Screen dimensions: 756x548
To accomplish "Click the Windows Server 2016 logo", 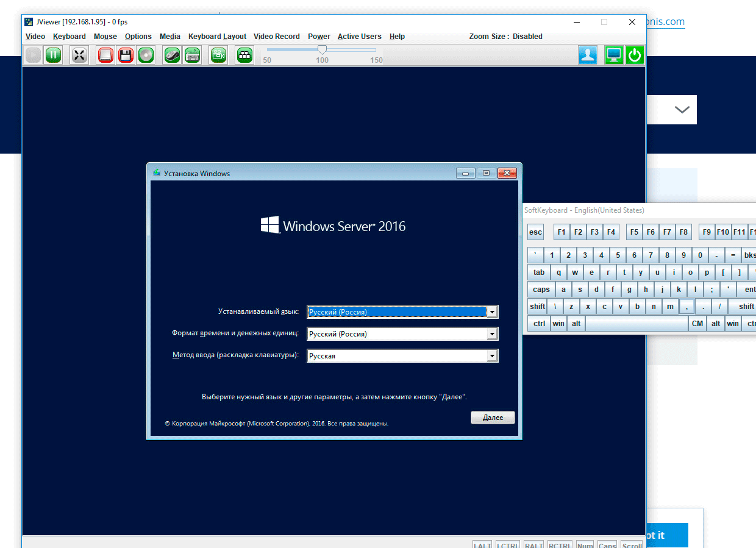I will tap(333, 226).
